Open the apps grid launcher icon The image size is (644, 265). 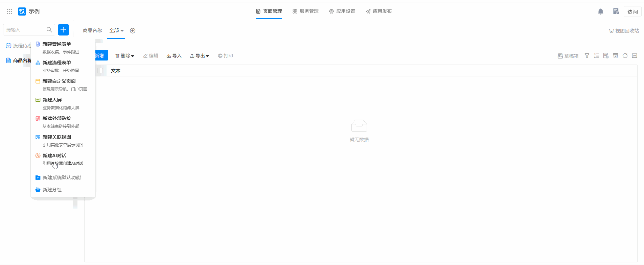(x=9, y=11)
